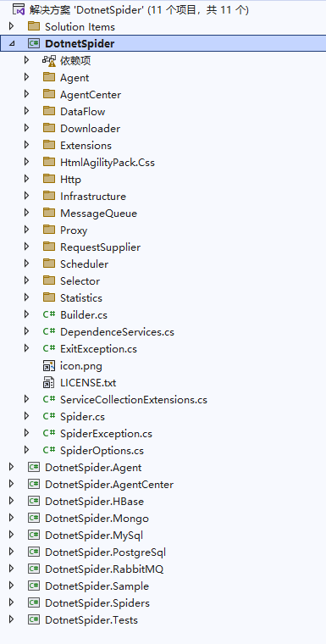Image resolution: width=326 pixels, height=644 pixels.
Task: Expand the DotnetSpider.PostgreSql project arrow
Action: point(11,552)
